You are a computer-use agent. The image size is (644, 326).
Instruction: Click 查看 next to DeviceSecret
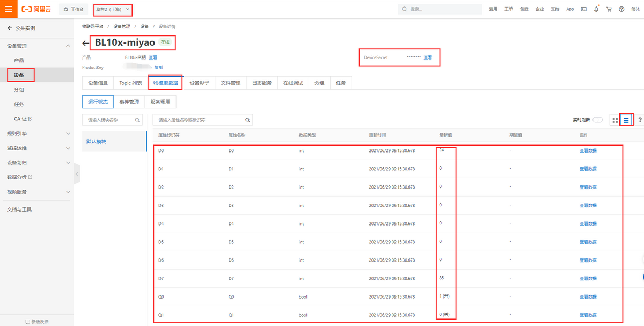click(428, 57)
